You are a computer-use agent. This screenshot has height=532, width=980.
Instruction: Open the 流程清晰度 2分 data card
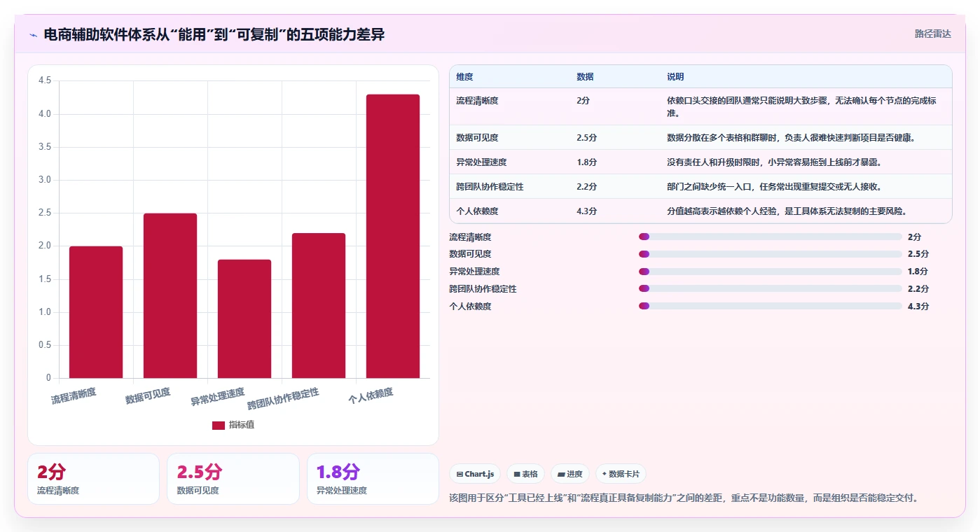[x=93, y=479]
